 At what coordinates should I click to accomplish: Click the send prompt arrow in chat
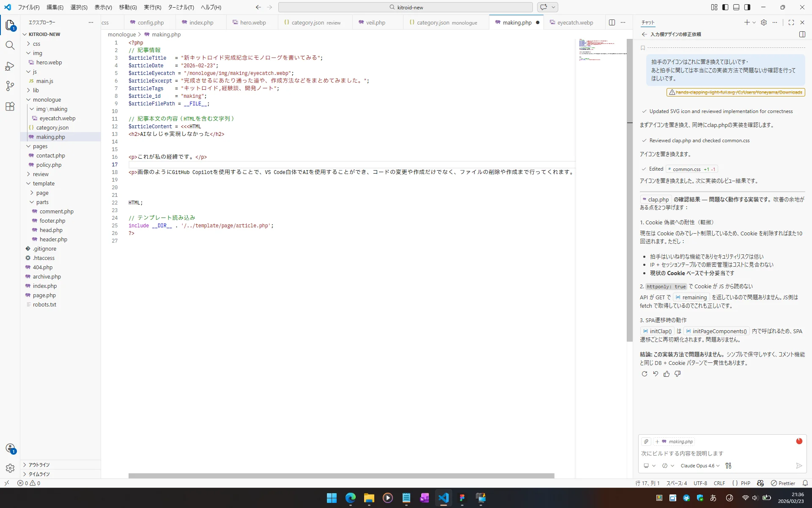tap(799, 466)
